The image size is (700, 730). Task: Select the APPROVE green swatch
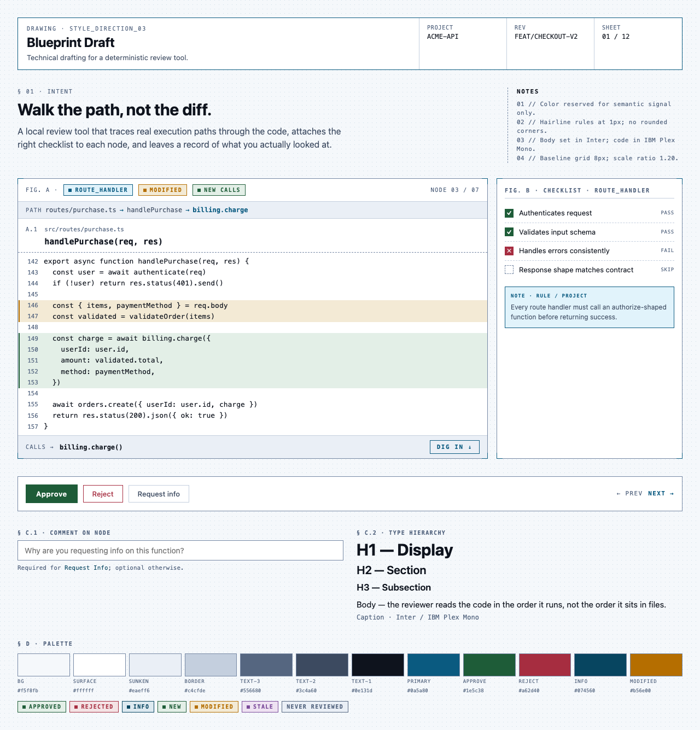click(x=489, y=665)
